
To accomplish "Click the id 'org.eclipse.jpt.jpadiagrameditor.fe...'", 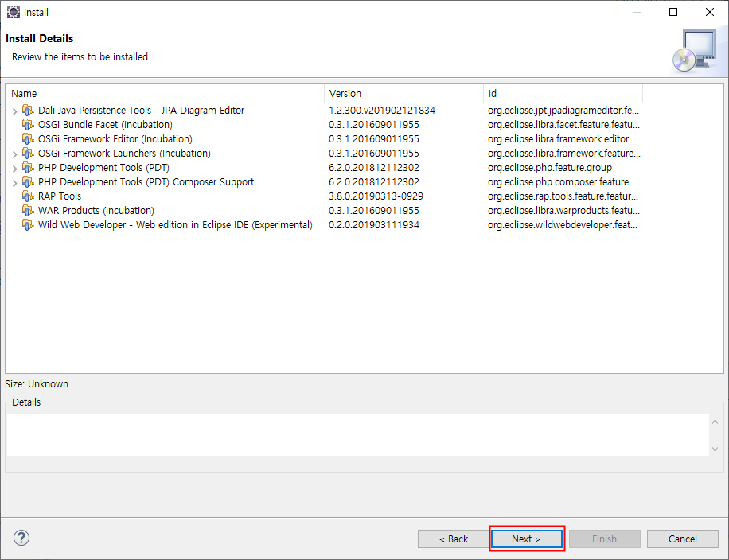I will point(563,110).
